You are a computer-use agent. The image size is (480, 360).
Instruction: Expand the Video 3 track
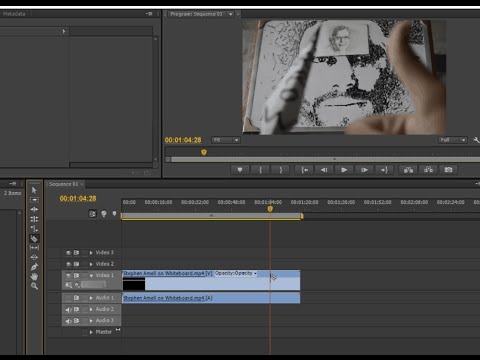91,253
